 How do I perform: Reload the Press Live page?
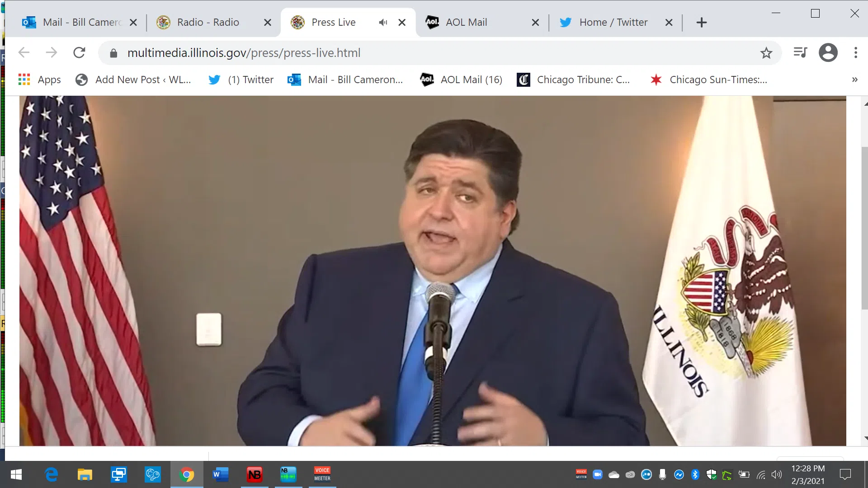coord(79,53)
